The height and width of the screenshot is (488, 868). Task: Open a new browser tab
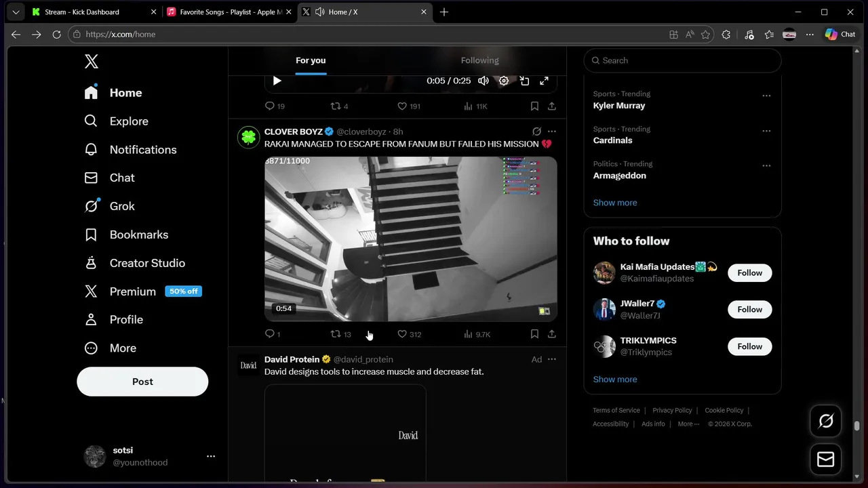point(444,12)
